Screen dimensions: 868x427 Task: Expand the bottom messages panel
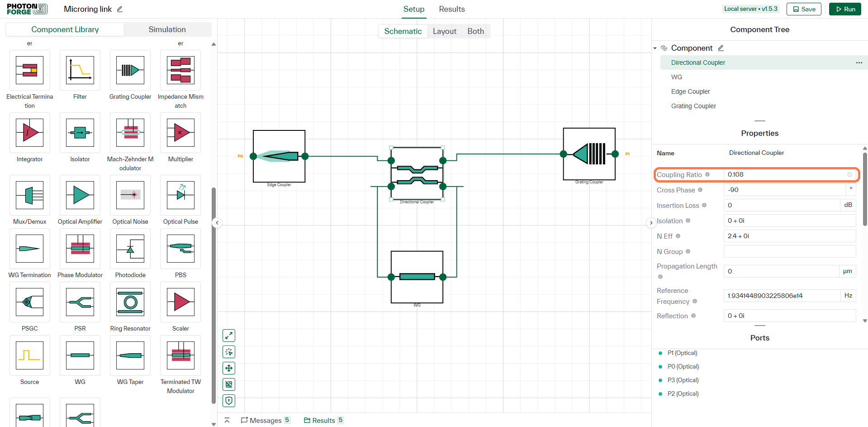[227, 421]
